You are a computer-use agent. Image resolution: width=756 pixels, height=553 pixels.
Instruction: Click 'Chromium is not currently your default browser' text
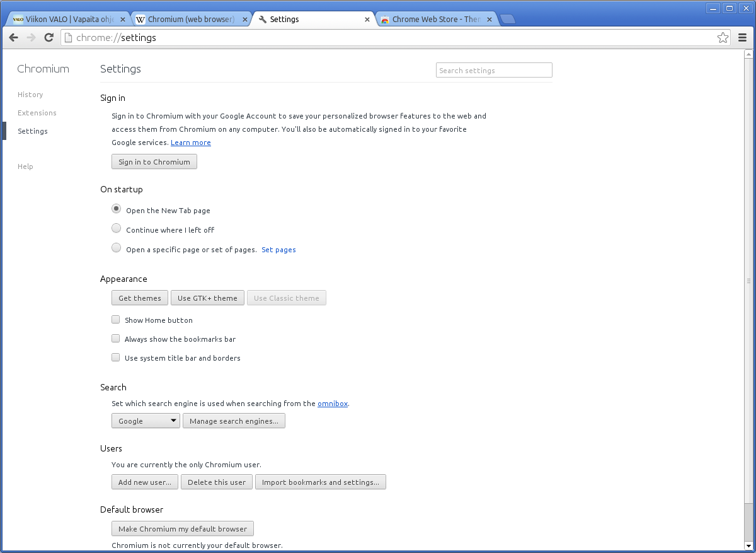coord(197,545)
